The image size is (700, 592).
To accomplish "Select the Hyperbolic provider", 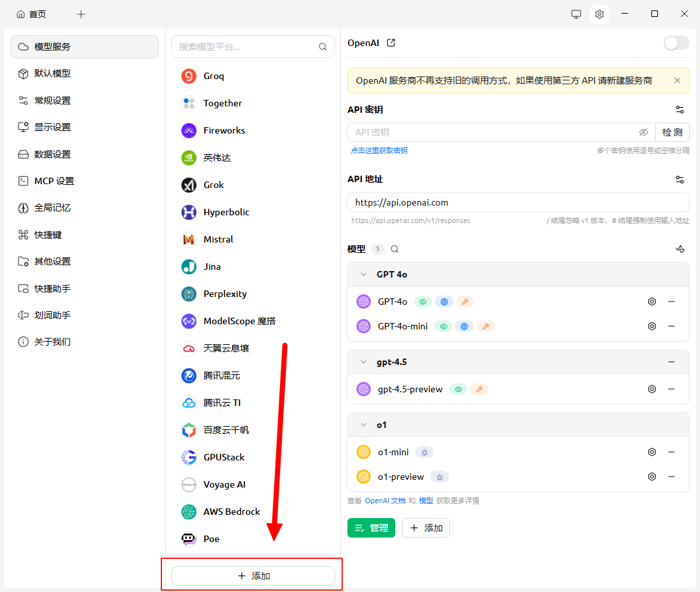I will [253, 213].
